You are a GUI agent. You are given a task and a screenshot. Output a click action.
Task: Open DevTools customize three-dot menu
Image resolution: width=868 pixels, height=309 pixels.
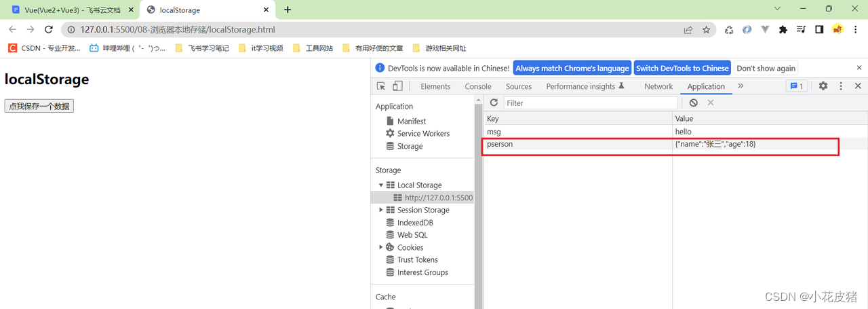[x=841, y=86]
